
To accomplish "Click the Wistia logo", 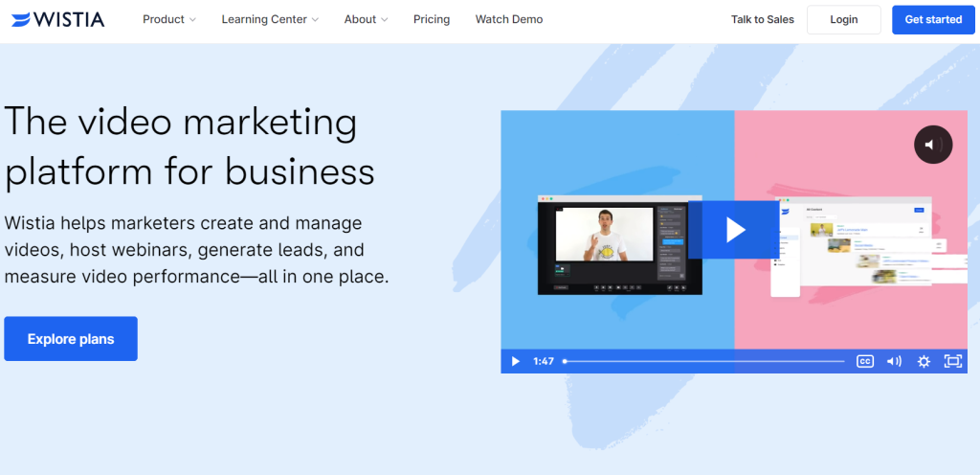I will tap(57, 19).
